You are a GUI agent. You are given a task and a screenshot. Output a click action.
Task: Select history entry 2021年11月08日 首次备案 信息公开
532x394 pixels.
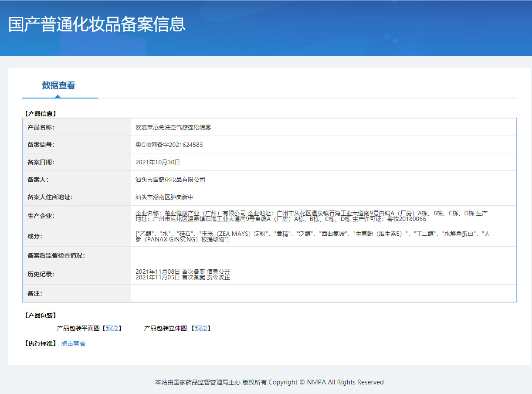point(183,272)
